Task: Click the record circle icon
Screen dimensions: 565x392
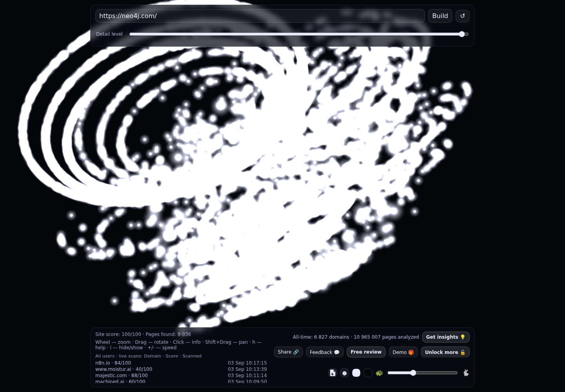Action: click(x=344, y=373)
